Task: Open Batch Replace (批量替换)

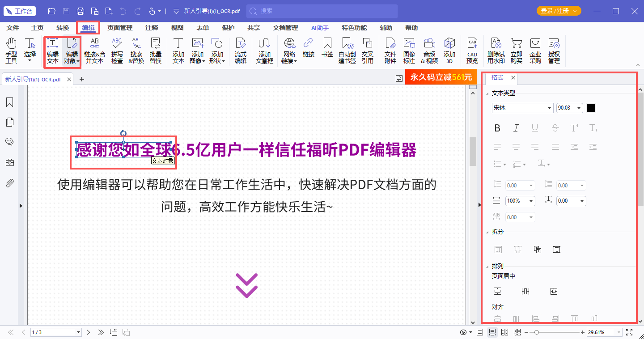Action: tap(156, 50)
